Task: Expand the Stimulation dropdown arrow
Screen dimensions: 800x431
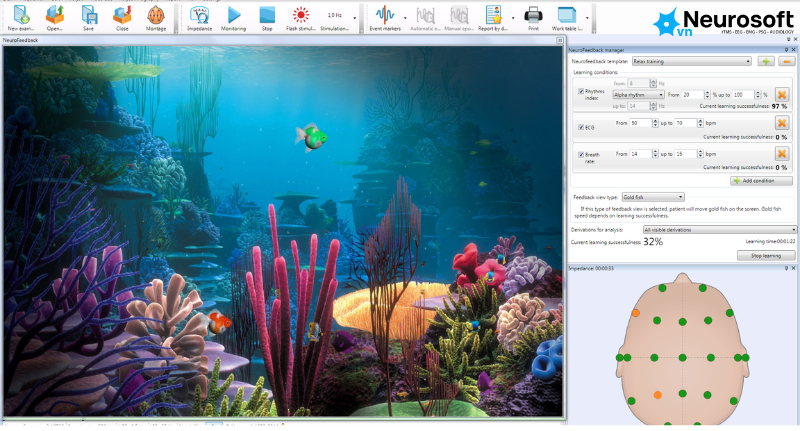Action: (355, 18)
